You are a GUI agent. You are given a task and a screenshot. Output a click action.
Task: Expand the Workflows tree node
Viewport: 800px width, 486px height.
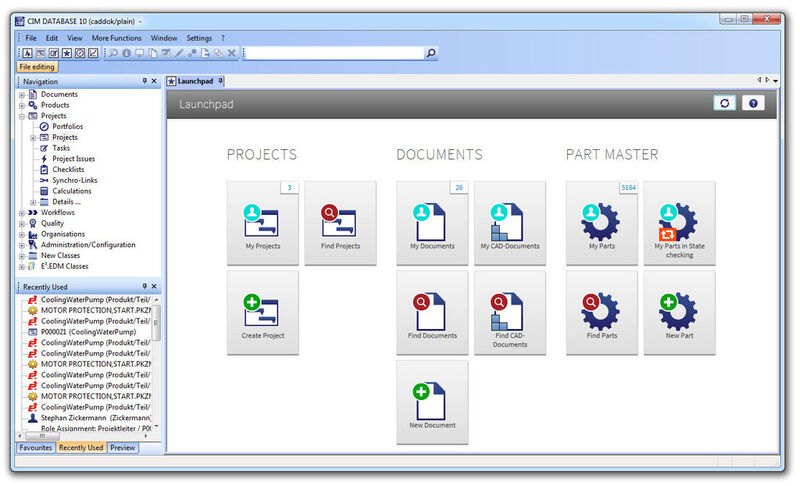pos(21,213)
